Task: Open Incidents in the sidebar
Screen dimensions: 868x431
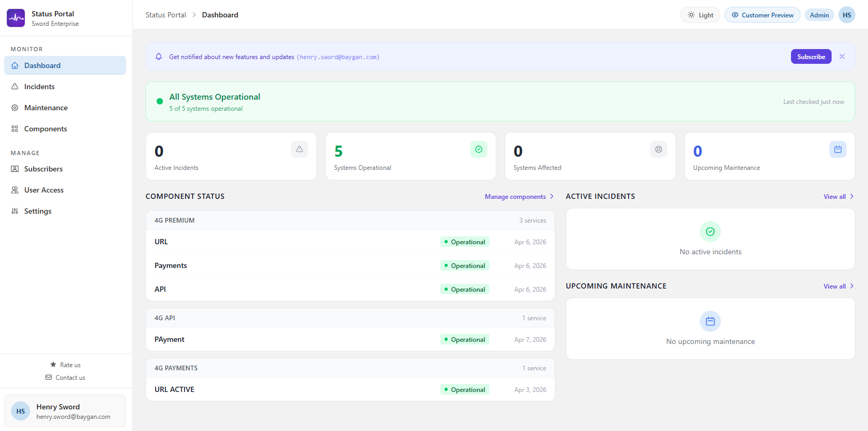Action: point(65,87)
